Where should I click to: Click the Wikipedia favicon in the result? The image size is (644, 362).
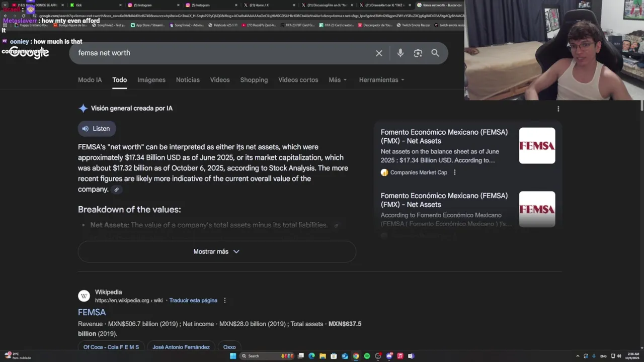[84, 296]
